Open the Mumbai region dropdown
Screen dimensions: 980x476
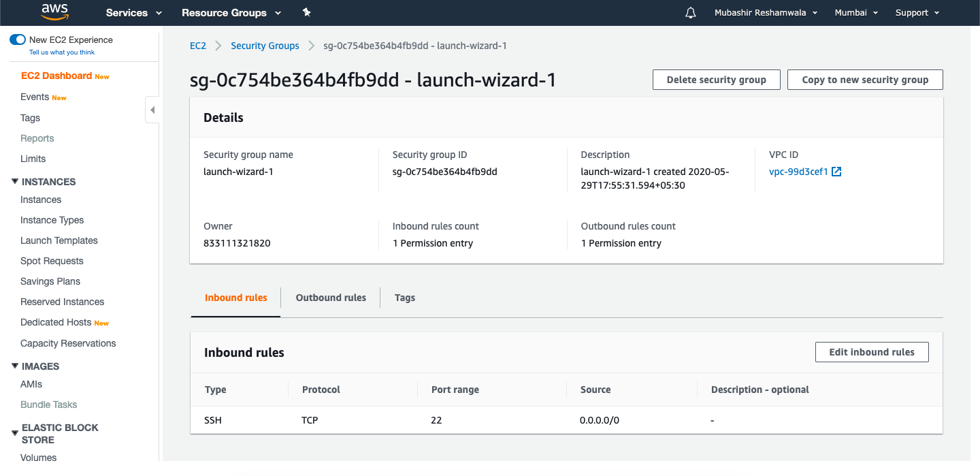click(x=856, y=13)
